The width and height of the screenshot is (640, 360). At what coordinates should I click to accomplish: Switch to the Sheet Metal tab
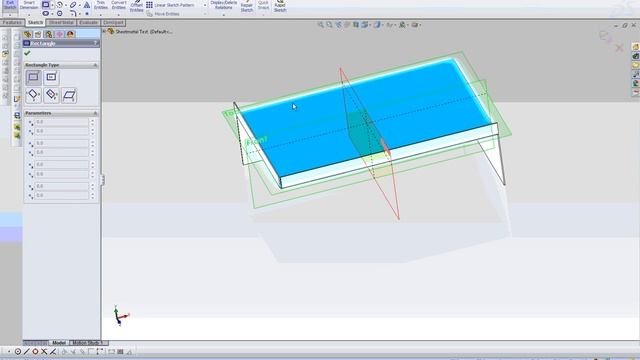point(61,22)
